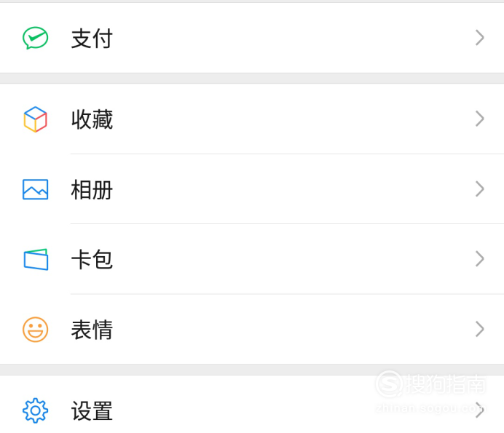
Task: Choose the 表情 list item
Action: point(252,329)
